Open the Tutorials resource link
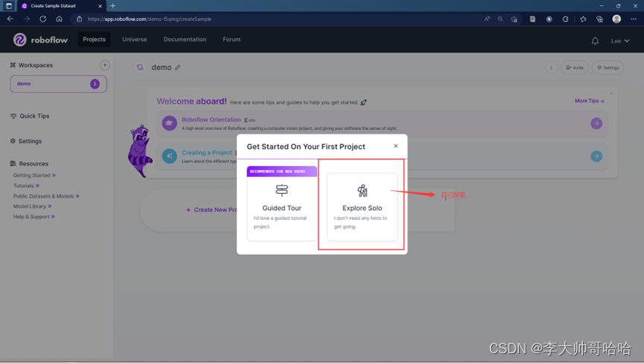This screenshot has height=363, width=644. tap(26, 186)
